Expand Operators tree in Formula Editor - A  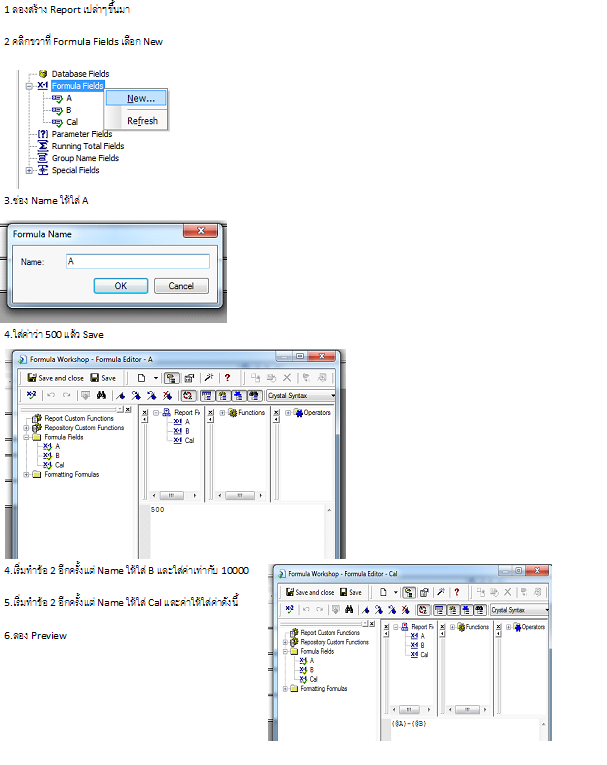coord(288,413)
